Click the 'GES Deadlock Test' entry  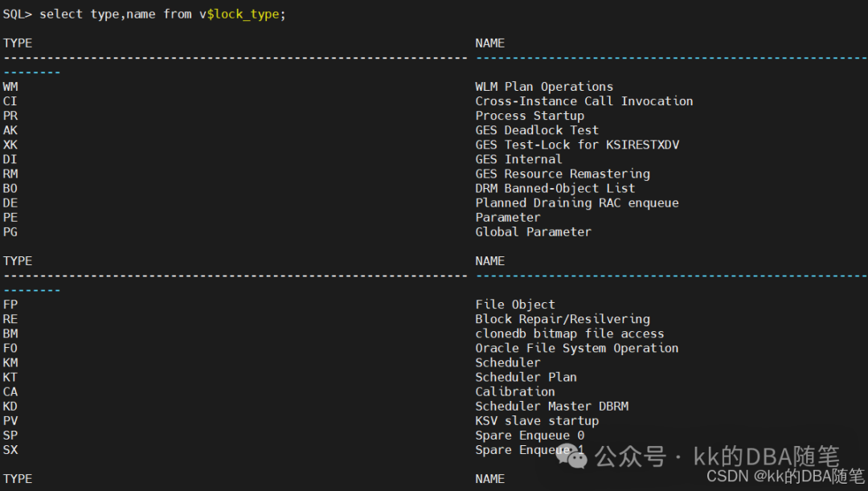click(537, 130)
